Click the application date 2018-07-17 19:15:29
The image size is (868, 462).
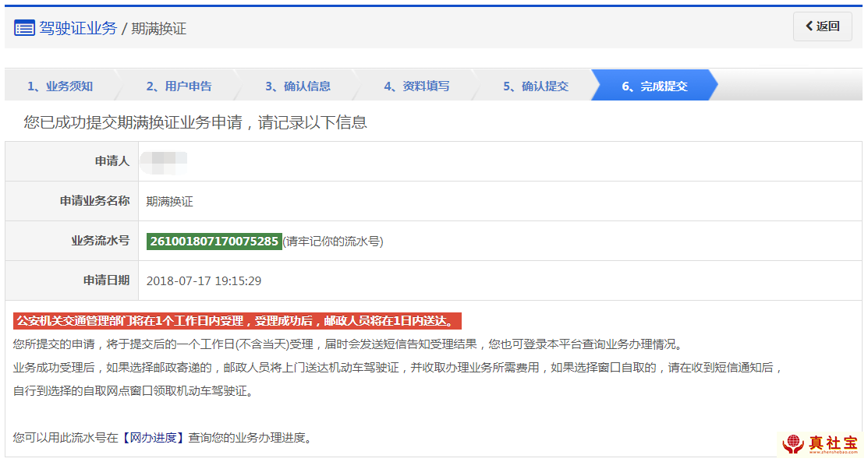point(204,281)
